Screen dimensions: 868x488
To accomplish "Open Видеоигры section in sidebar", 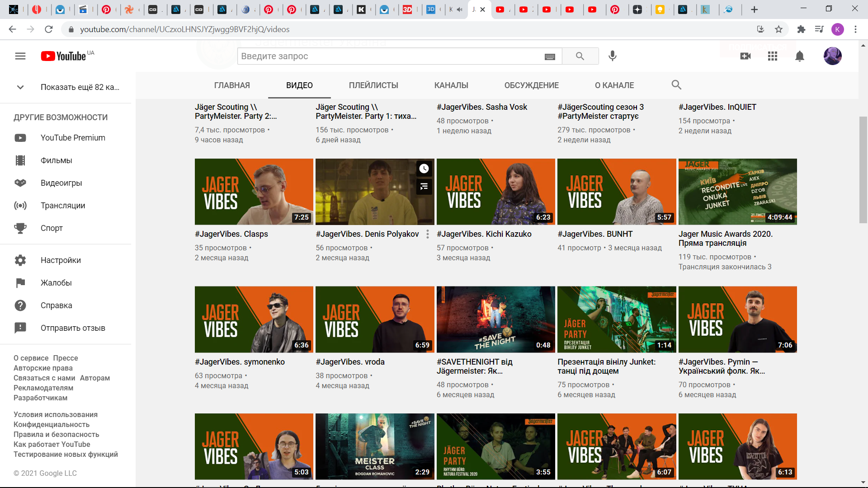I will [x=66, y=183].
